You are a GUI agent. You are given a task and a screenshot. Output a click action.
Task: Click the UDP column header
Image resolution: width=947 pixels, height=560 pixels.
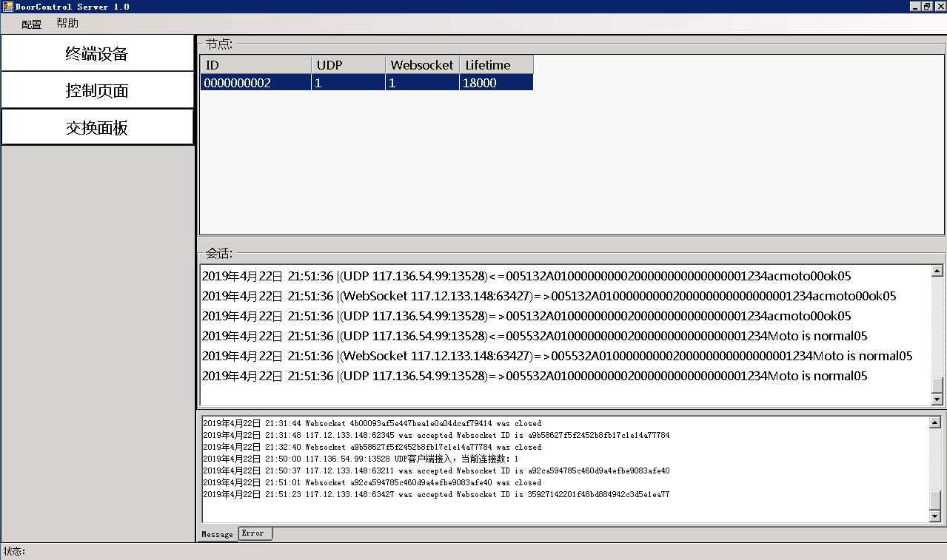347,65
